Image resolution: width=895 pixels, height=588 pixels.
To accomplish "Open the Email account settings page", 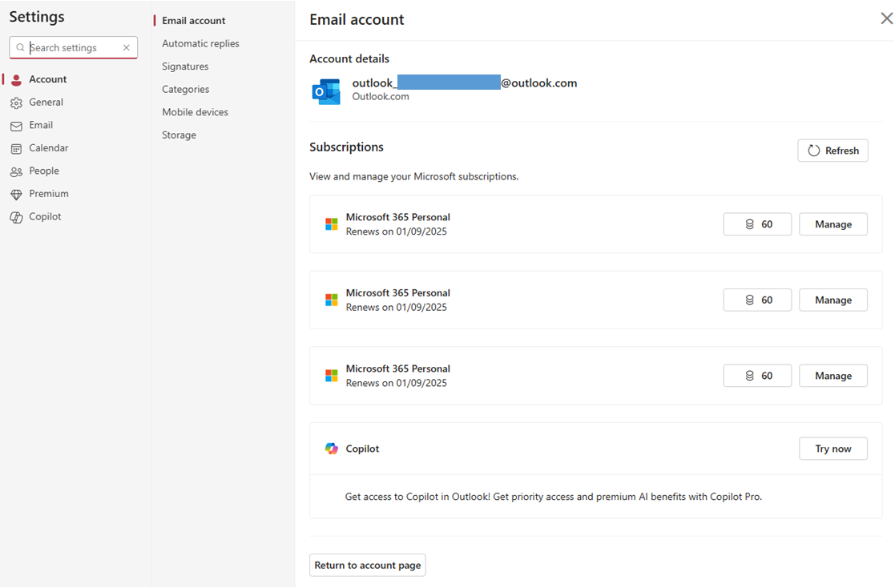I will [x=193, y=20].
